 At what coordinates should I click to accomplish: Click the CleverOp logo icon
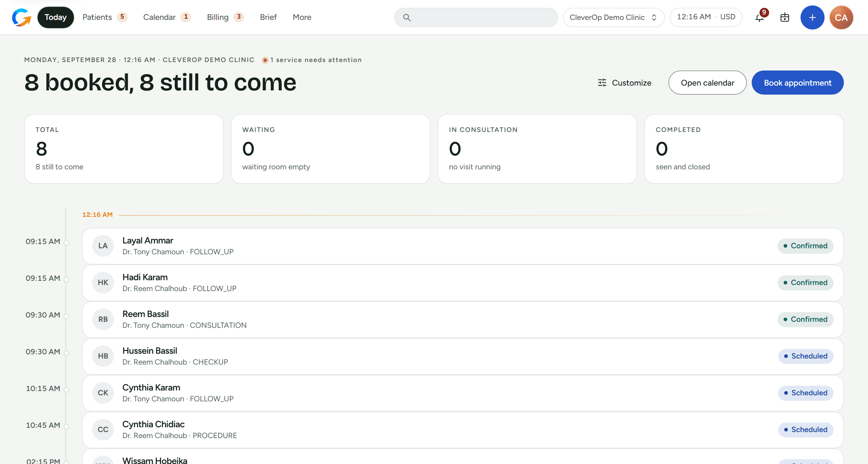[x=22, y=17]
